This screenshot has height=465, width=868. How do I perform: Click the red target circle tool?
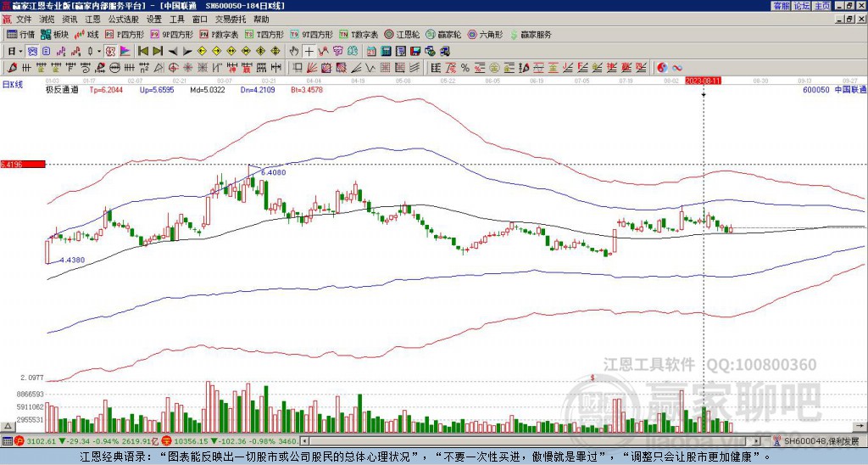pyautogui.click(x=173, y=68)
